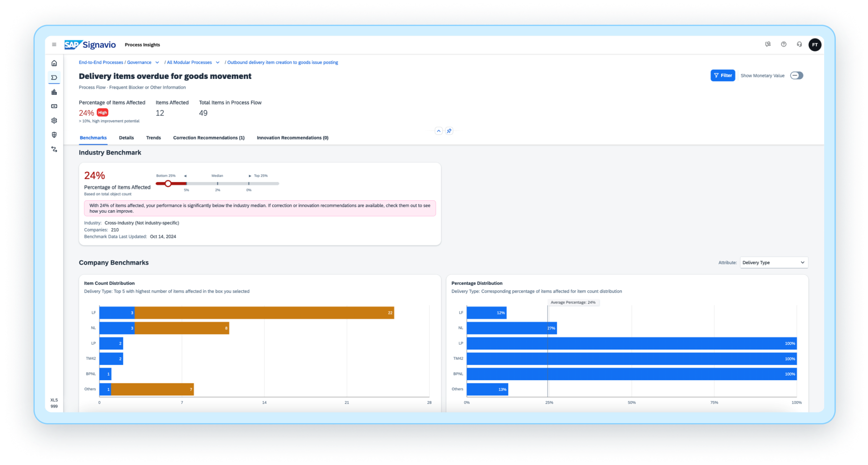Viewport: 868px width, 465px height.
Task: Open the help question mark icon
Action: point(784,44)
